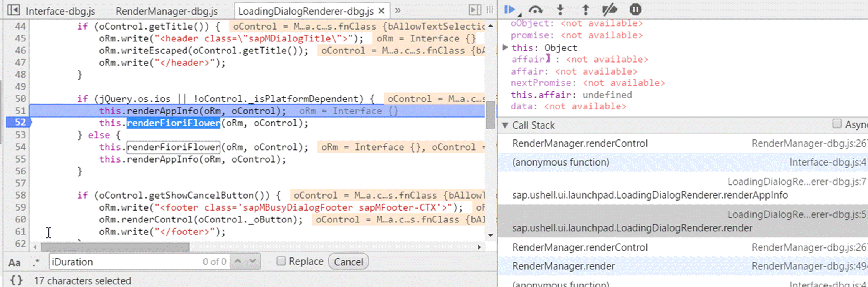Deactivate all breakpoints

pyautogui.click(x=610, y=9)
